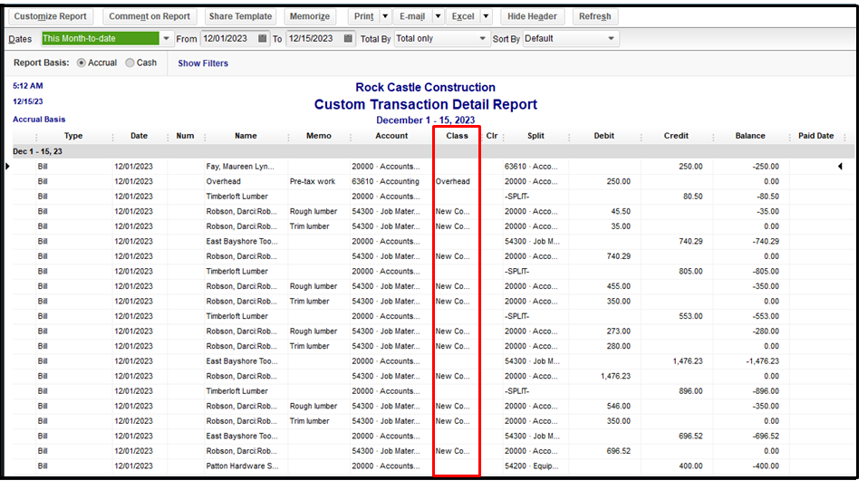868x490 pixels.
Task: Memorize this report
Action: (x=310, y=16)
